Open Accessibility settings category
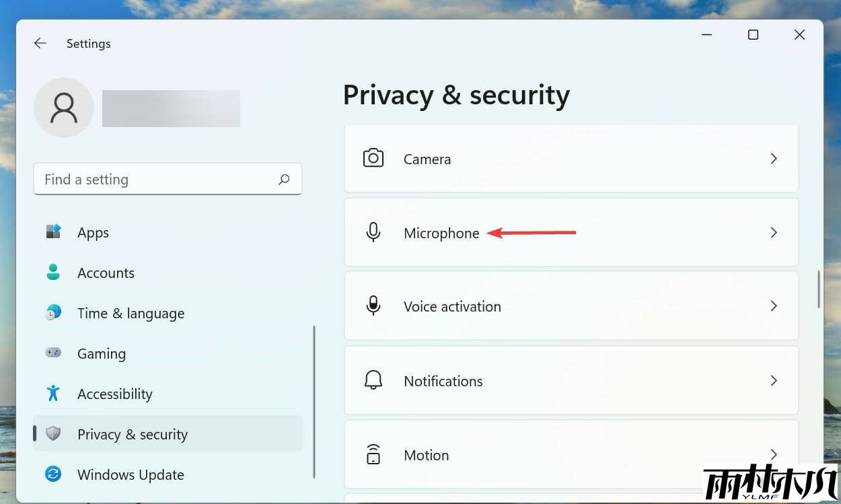The image size is (841, 504). click(x=114, y=394)
